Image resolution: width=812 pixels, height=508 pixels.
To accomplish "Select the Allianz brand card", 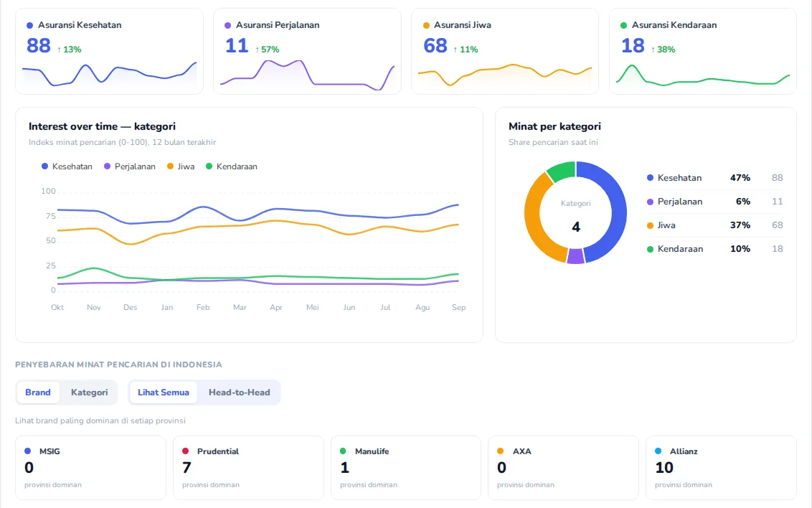I will click(x=721, y=468).
